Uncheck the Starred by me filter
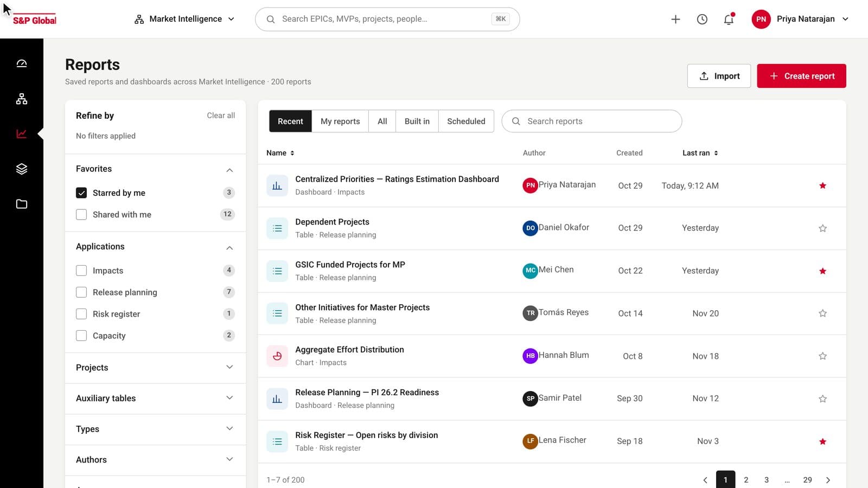This screenshot has width=868, height=488. tap(81, 192)
